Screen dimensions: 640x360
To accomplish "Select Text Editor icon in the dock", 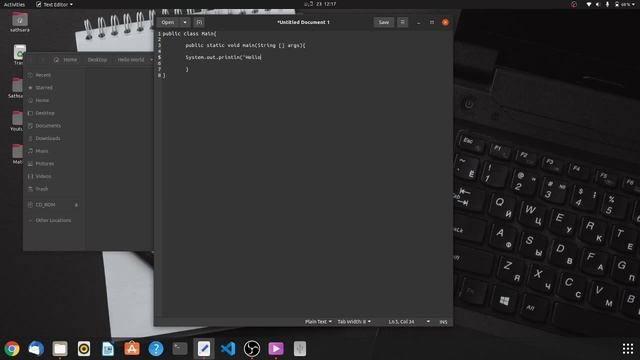I will click(204, 349).
